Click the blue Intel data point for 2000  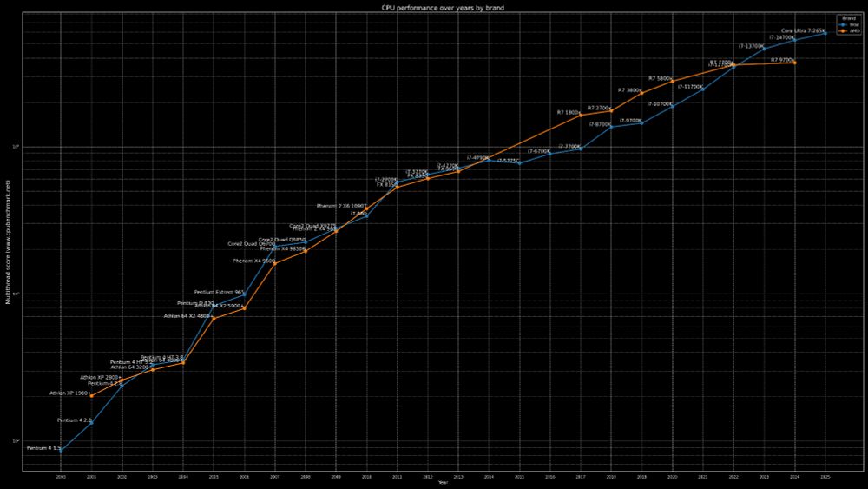pyautogui.click(x=61, y=451)
